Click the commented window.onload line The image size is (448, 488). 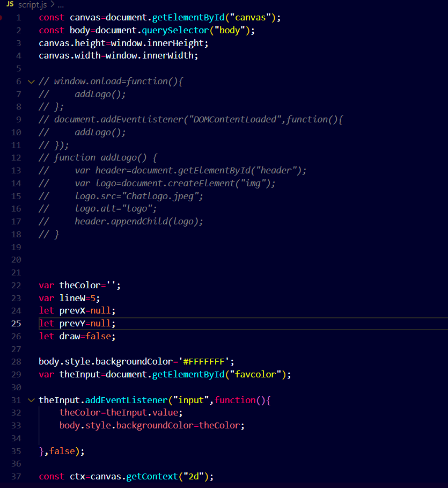coord(111,82)
